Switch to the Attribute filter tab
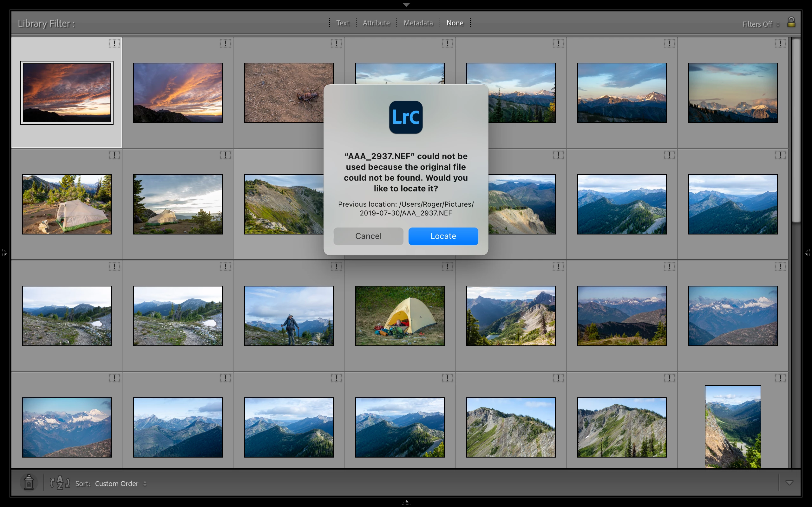This screenshot has width=812, height=507. (376, 23)
